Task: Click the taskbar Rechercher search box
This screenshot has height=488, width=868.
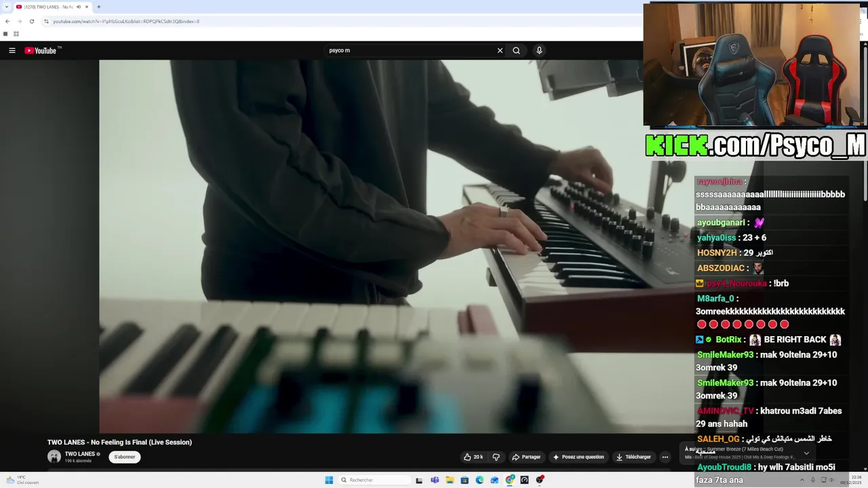Action: pyautogui.click(x=375, y=480)
